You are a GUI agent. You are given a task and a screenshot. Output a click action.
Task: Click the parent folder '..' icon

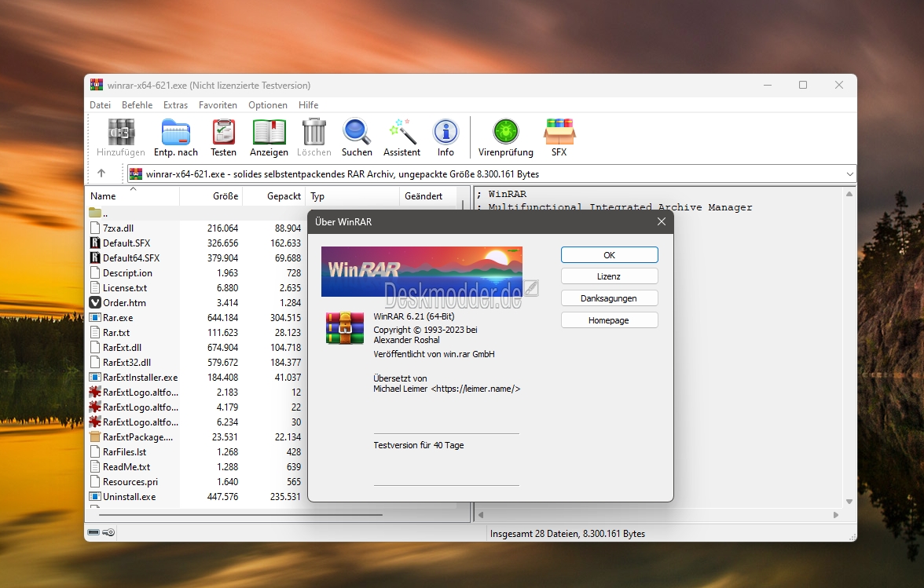click(x=95, y=213)
